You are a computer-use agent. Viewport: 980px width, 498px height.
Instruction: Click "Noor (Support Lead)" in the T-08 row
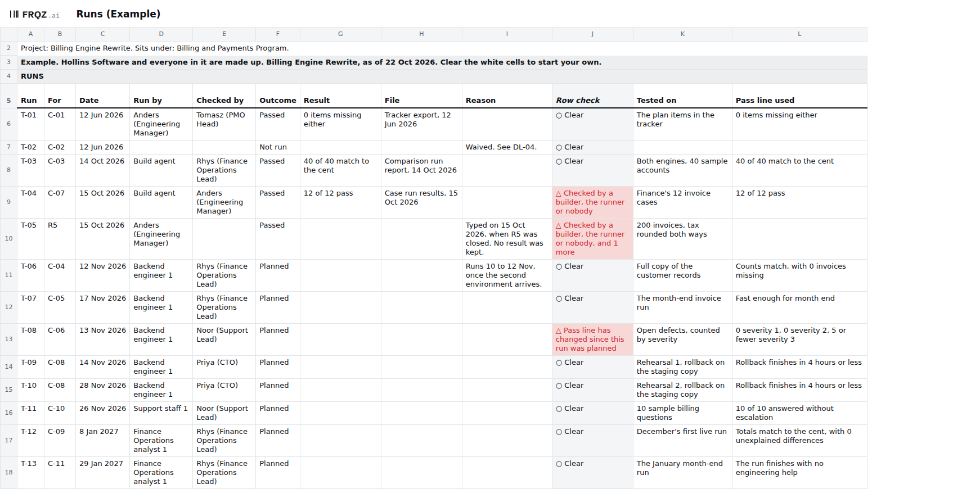224,339
